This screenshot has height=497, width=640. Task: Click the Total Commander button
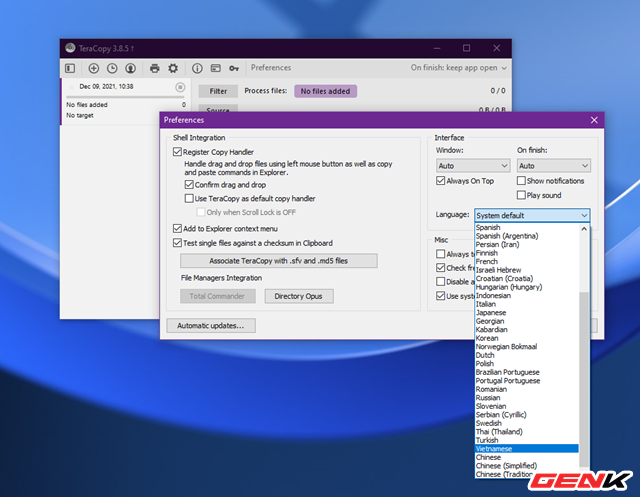tap(218, 296)
